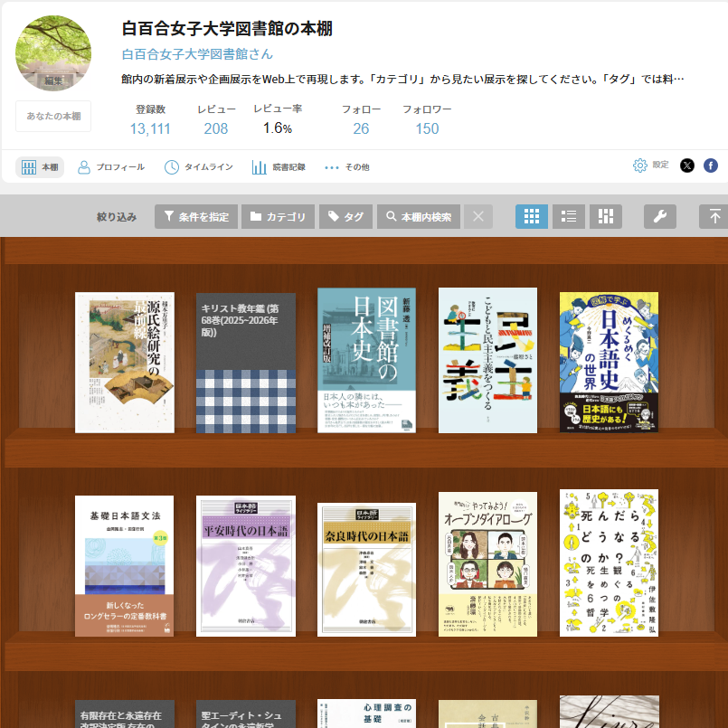Select the tiled shelf view icon
Viewport: 728px width, 728px height.
coord(605,216)
